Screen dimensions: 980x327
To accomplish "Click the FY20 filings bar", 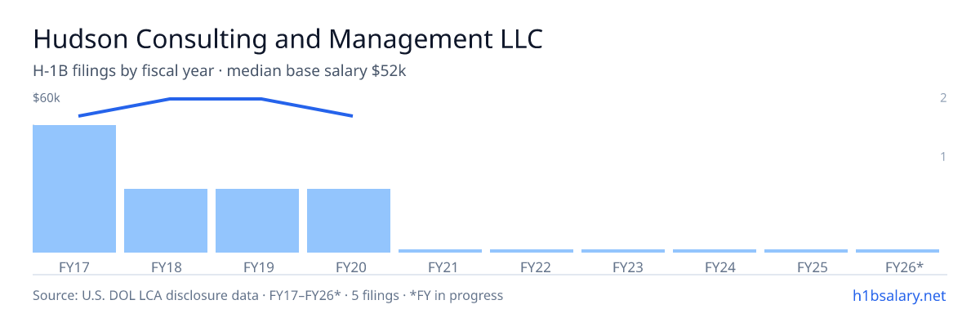I will coord(349,221).
